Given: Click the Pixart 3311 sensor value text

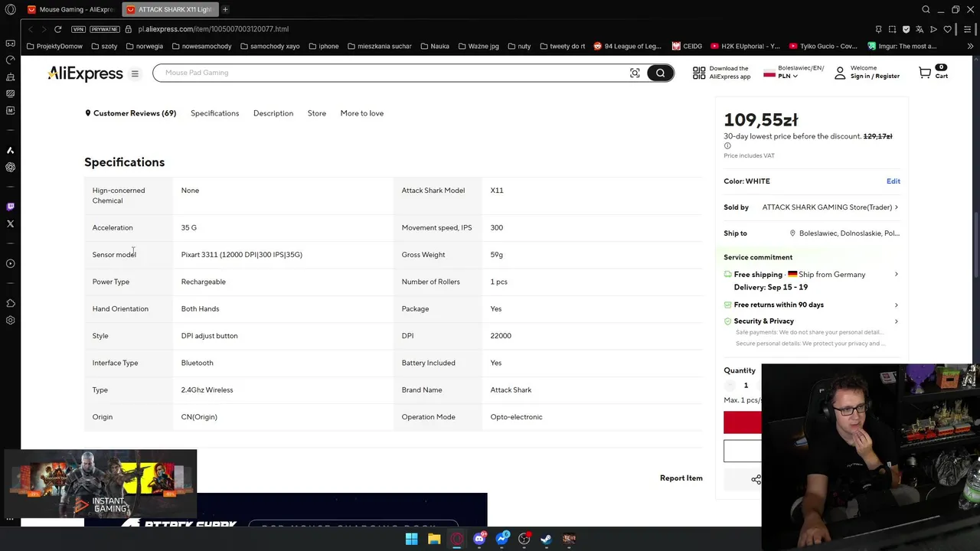Looking at the screenshot, I should (241, 255).
